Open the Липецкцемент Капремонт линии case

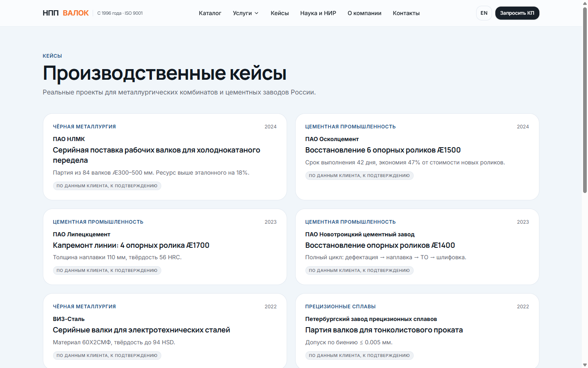131,245
